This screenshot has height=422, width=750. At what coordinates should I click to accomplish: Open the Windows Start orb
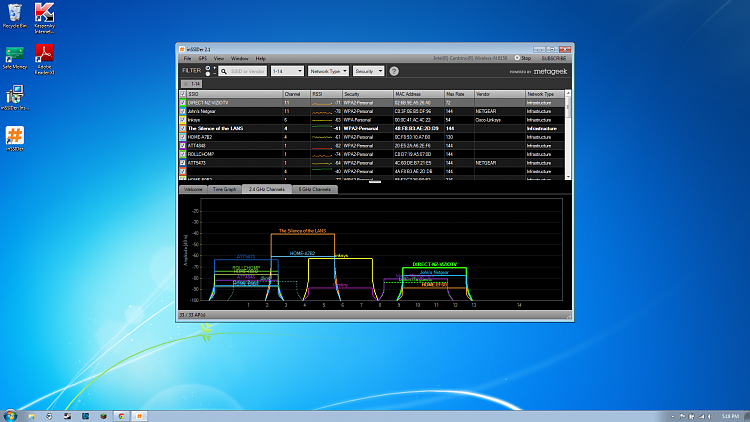tap(10, 415)
